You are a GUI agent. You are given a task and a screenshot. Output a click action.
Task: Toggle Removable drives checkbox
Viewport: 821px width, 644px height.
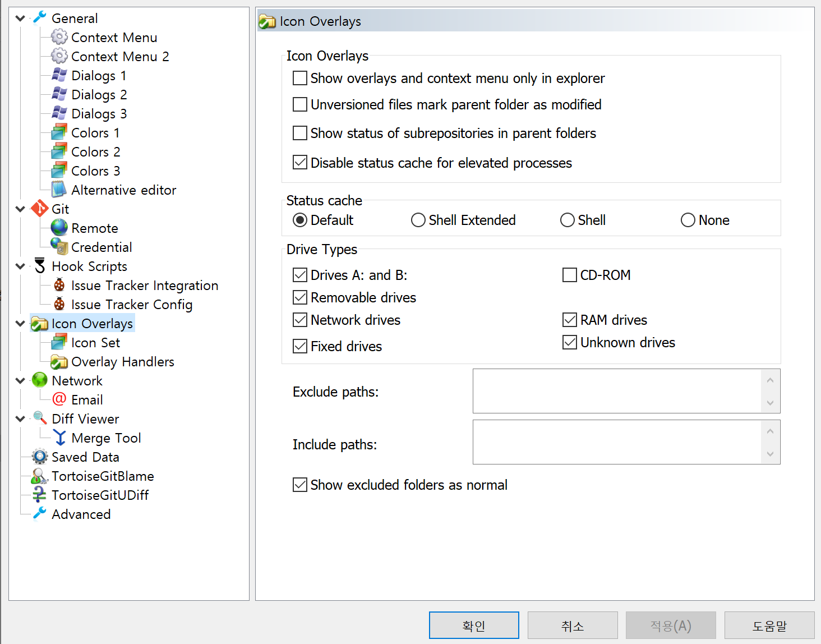(300, 297)
